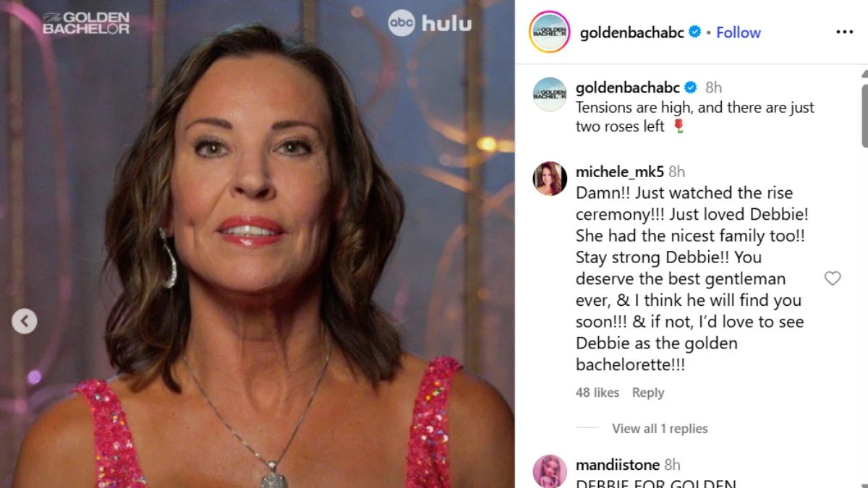Image resolution: width=868 pixels, height=488 pixels.
Task: Like michele_mk5's comment with the heart
Action: (x=833, y=278)
